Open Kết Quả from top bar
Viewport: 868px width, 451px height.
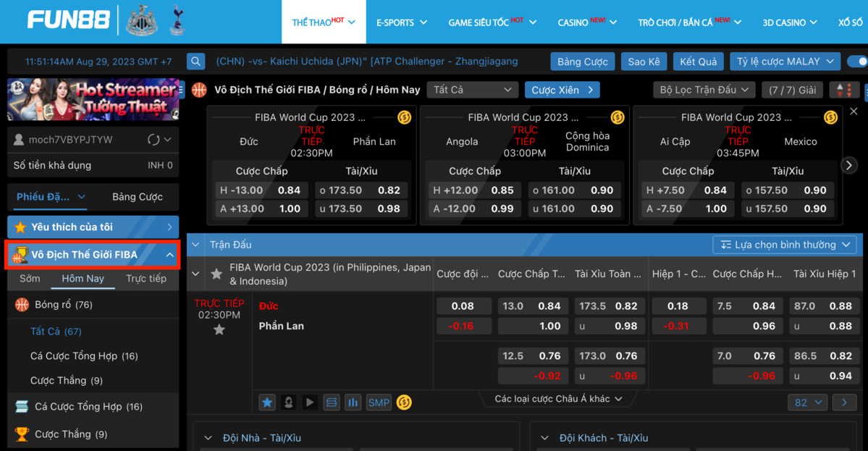(698, 61)
